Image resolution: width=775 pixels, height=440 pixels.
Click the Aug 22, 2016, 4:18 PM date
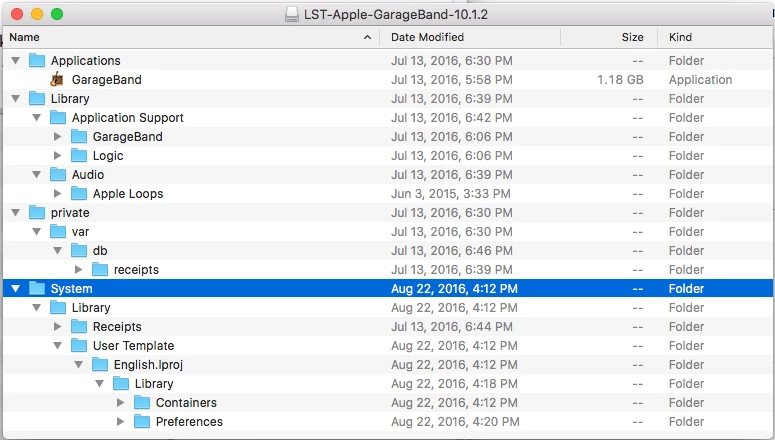coord(454,384)
